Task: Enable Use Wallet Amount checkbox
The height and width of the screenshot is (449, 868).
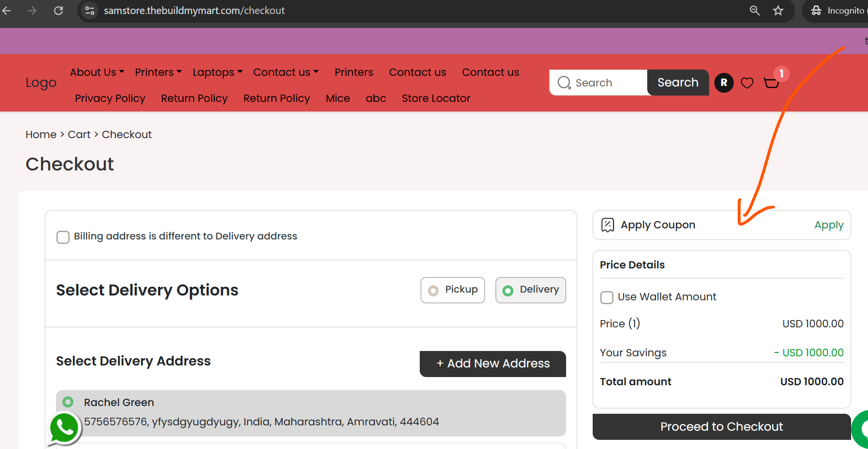Action: pos(607,297)
